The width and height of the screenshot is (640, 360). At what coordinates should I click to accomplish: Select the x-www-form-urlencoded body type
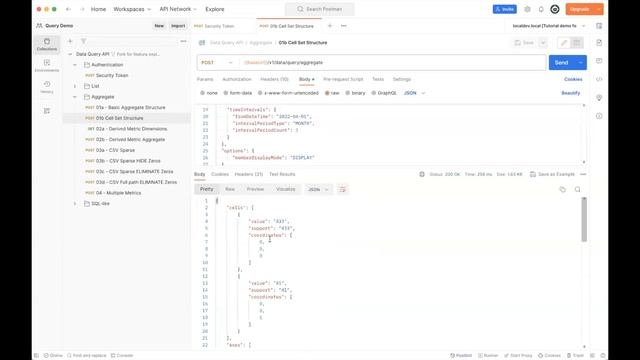pyautogui.click(x=288, y=93)
